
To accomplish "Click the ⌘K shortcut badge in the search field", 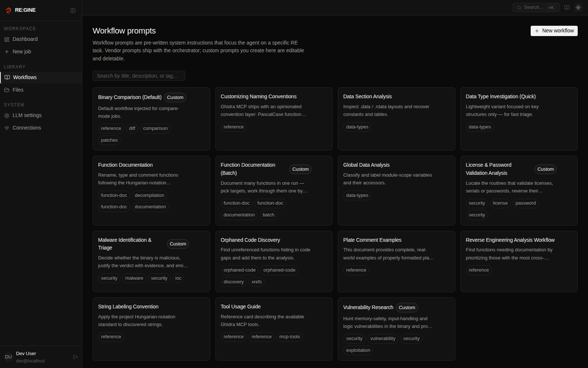I will (x=551, y=8).
